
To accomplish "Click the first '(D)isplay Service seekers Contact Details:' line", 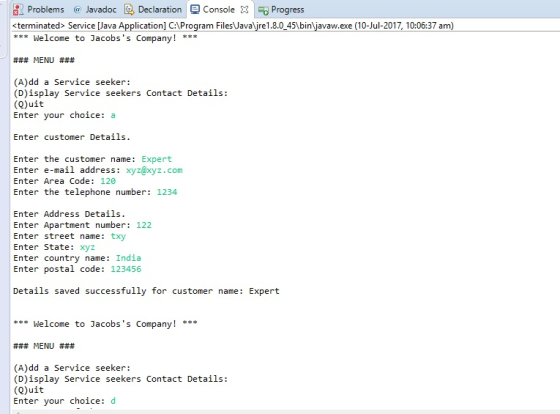I will (120, 93).
